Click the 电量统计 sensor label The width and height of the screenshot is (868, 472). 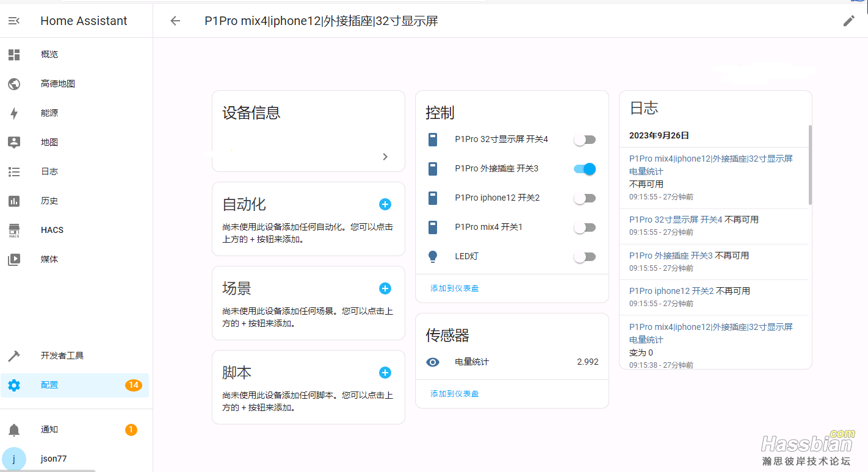[x=472, y=362]
